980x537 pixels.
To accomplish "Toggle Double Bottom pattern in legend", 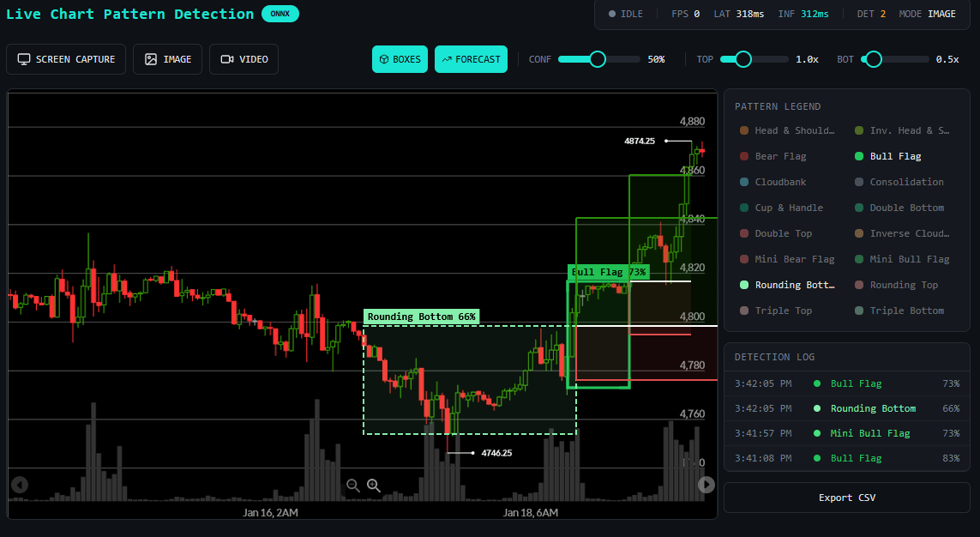I will (x=905, y=208).
